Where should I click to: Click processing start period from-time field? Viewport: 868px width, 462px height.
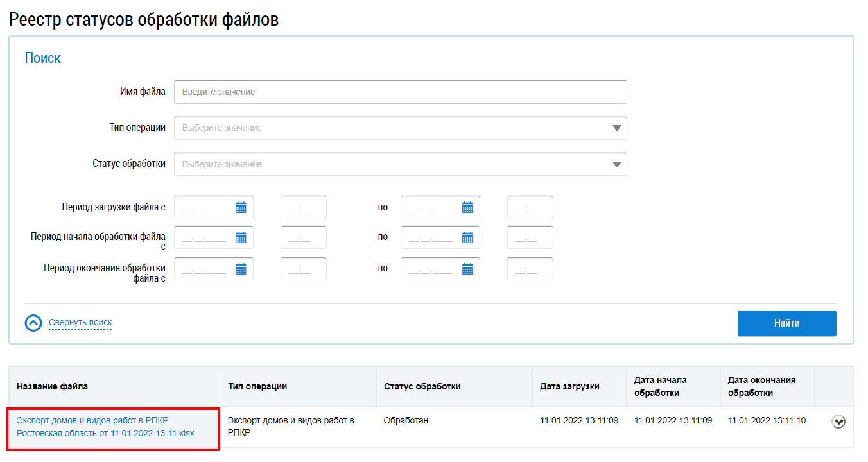coord(303,237)
